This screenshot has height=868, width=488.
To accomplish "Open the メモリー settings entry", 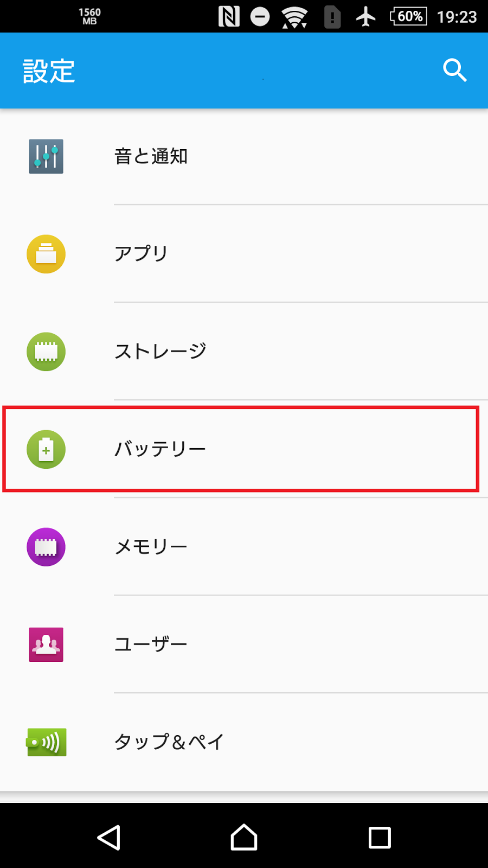I will (x=244, y=547).
